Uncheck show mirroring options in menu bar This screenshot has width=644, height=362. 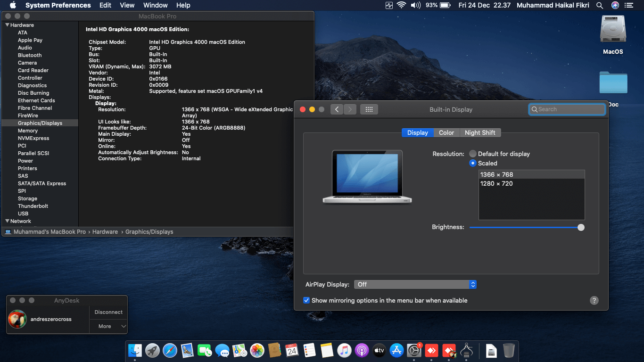coord(306,300)
